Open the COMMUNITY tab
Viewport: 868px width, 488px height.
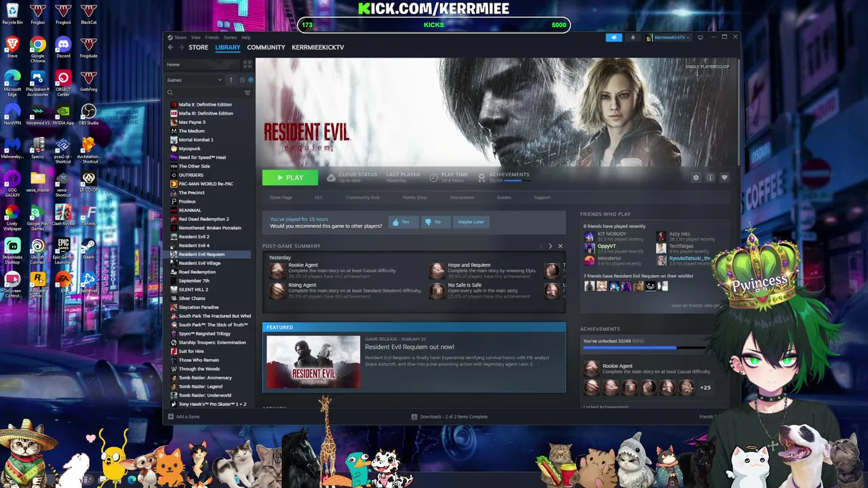[266, 47]
